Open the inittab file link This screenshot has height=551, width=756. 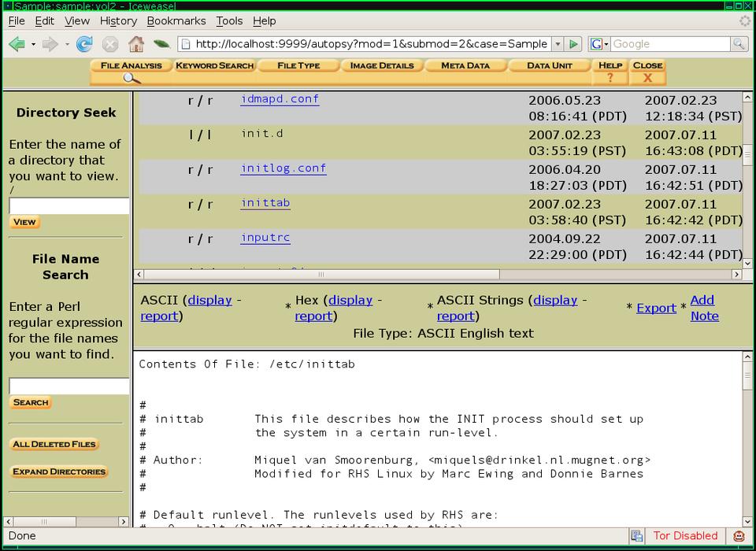265,203
